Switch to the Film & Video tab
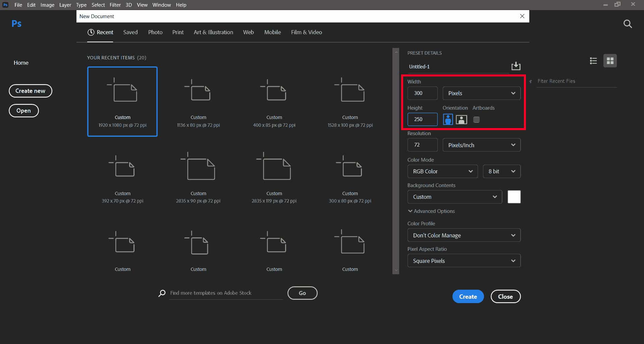The image size is (644, 344). pyautogui.click(x=306, y=32)
